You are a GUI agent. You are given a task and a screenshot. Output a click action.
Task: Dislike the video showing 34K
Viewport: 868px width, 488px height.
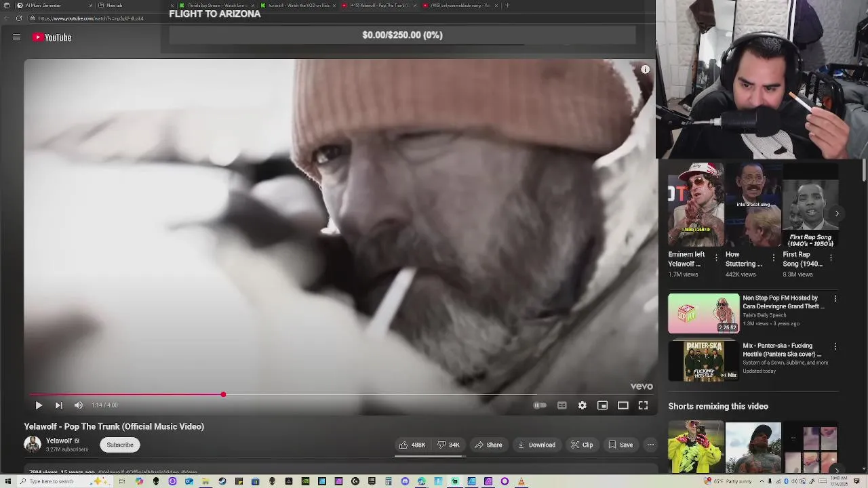click(448, 445)
